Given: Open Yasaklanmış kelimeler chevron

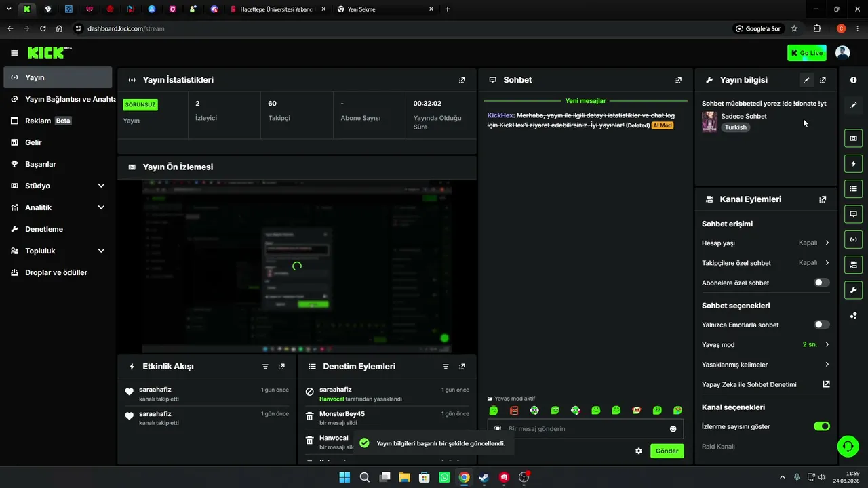Looking at the screenshot, I should [x=827, y=365].
